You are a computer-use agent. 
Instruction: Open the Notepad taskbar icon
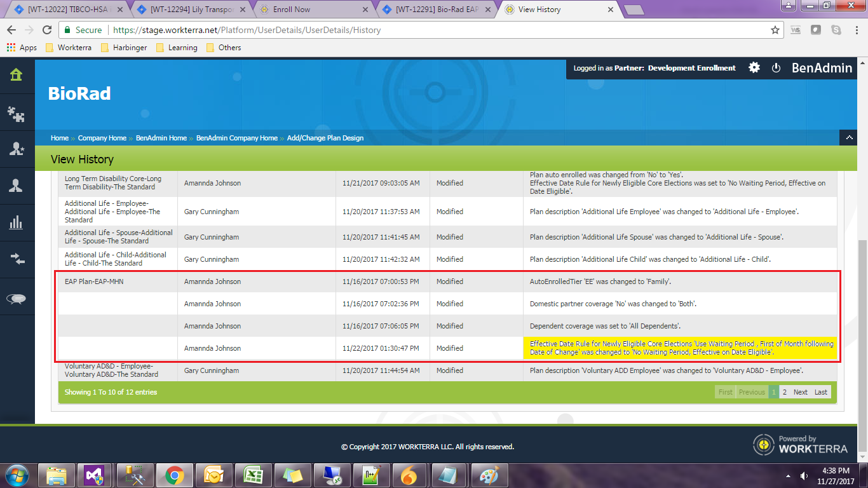(449, 475)
